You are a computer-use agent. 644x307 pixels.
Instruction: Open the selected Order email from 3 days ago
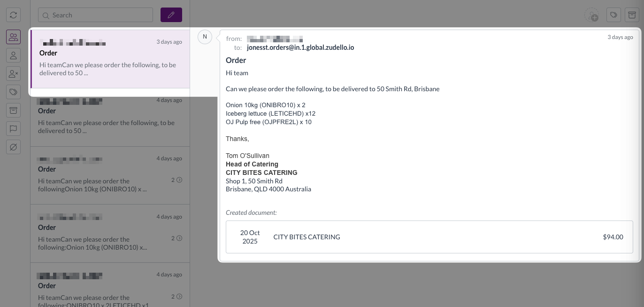tap(110, 59)
